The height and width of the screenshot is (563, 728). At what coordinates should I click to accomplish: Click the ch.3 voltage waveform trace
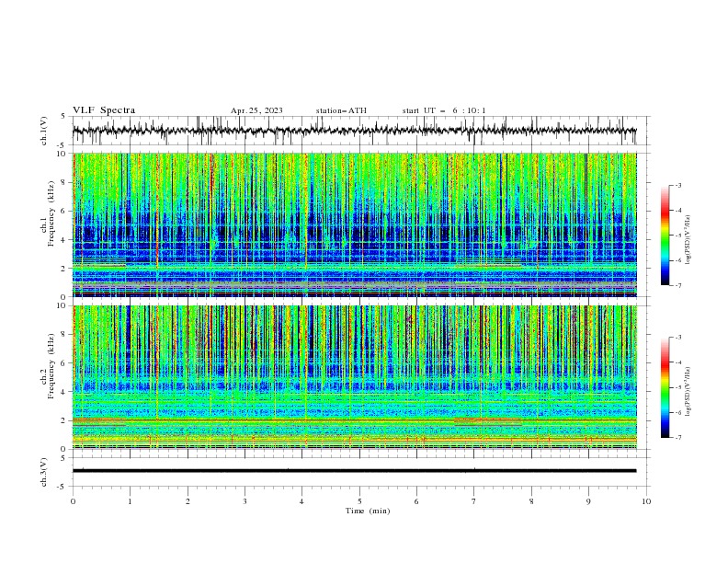pos(355,471)
